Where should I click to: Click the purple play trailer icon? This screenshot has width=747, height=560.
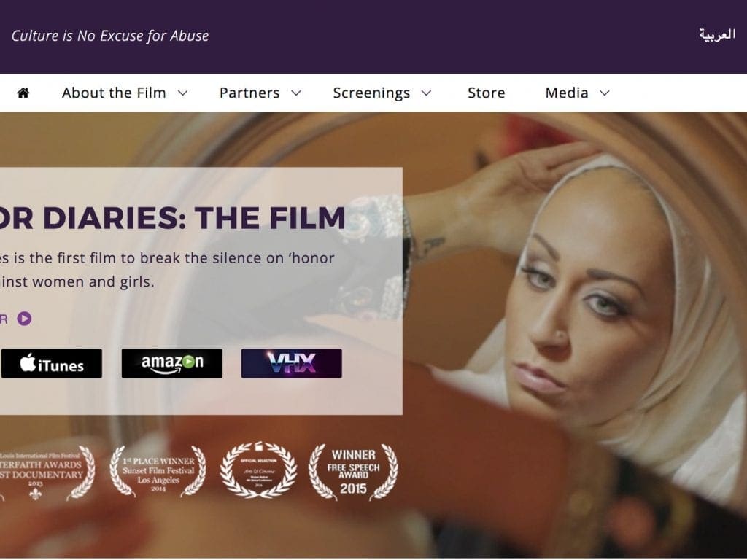[x=24, y=319]
